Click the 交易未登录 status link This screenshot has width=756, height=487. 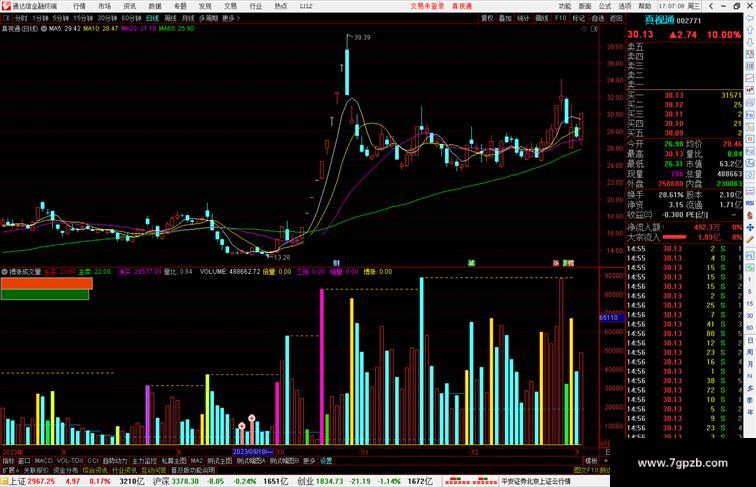click(x=427, y=6)
